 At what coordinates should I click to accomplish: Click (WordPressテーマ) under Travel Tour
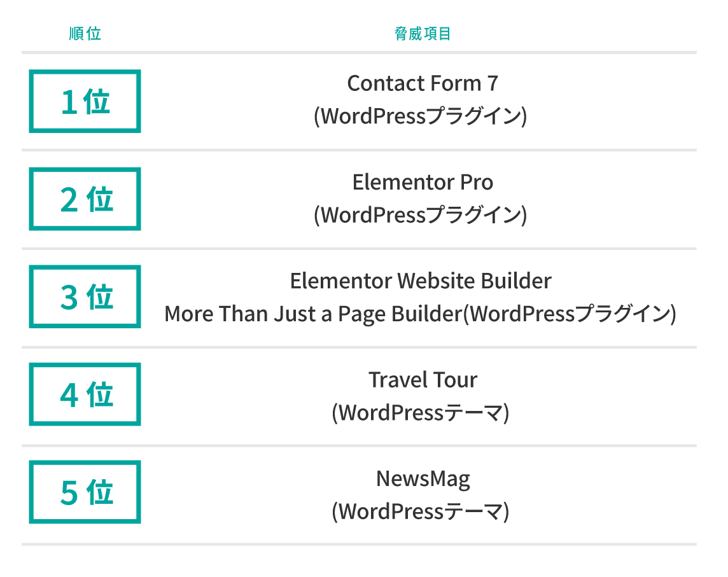(420, 413)
